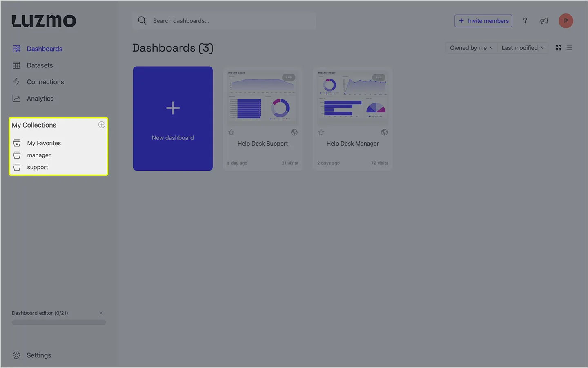
Task: Open the My Favorites collection
Action: click(44, 143)
